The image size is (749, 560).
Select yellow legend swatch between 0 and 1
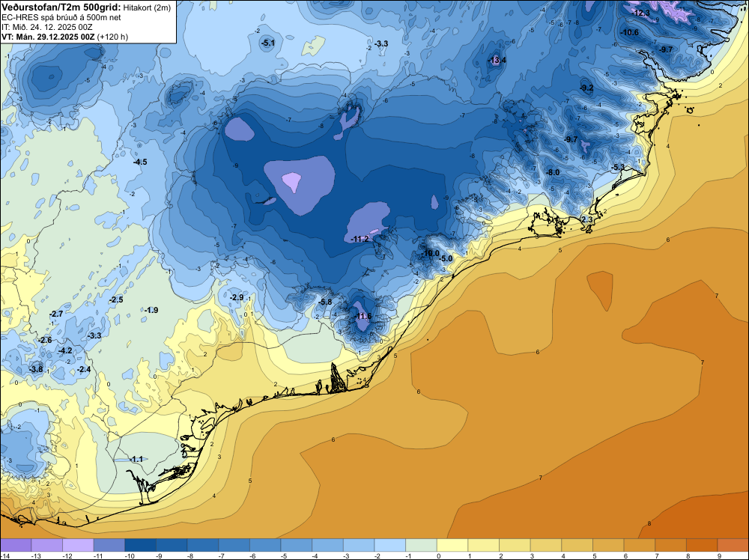coord(453,545)
